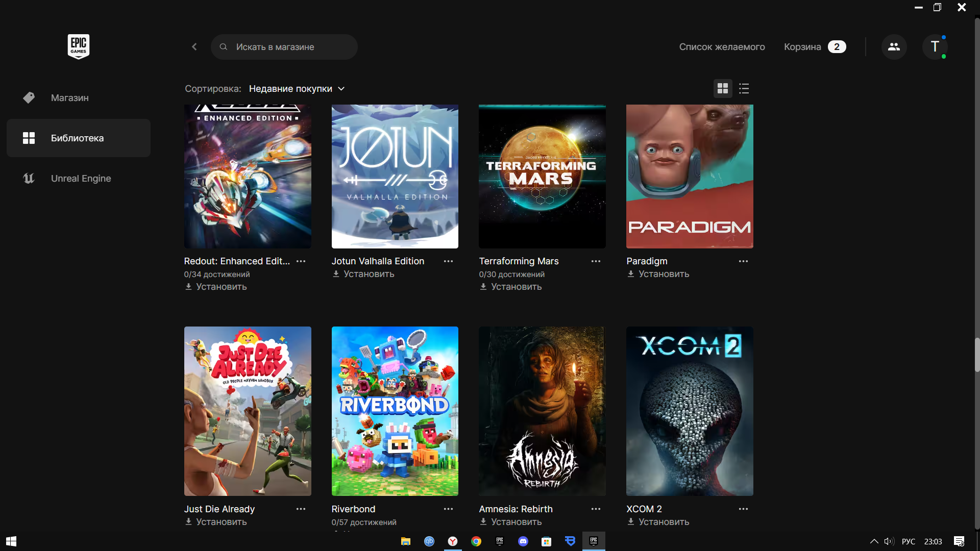Go back with the left arrow
This screenshot has height=551, width=980.
coord(194,47)
